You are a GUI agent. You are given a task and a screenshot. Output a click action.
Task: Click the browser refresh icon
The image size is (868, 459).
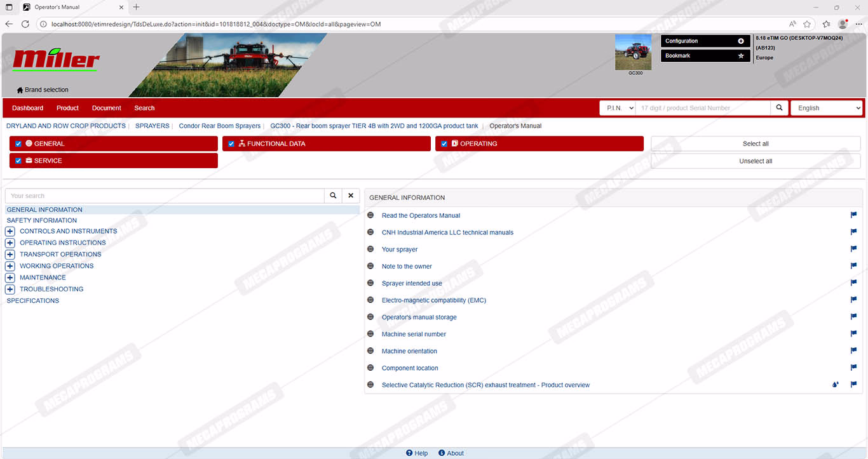[25, 24]
